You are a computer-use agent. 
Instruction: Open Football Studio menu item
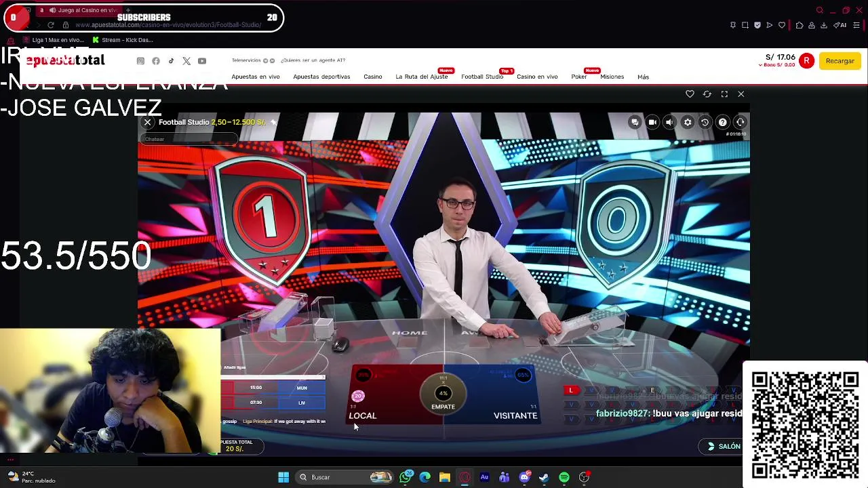(x=482, y=77)
